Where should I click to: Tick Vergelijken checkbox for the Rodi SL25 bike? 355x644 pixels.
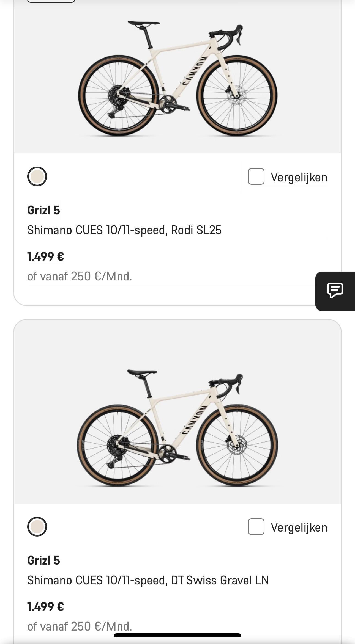pyautogui.click(x=256, y=176)
